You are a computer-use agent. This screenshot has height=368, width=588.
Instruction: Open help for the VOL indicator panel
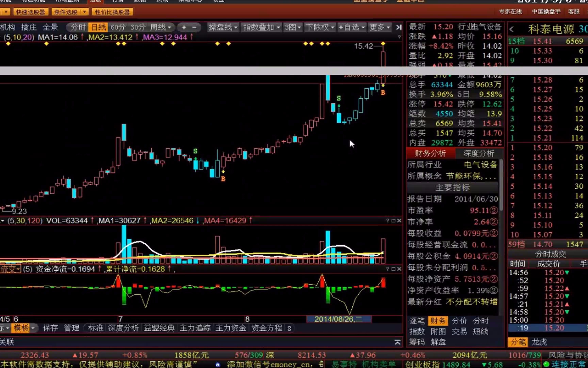(388, 220)
